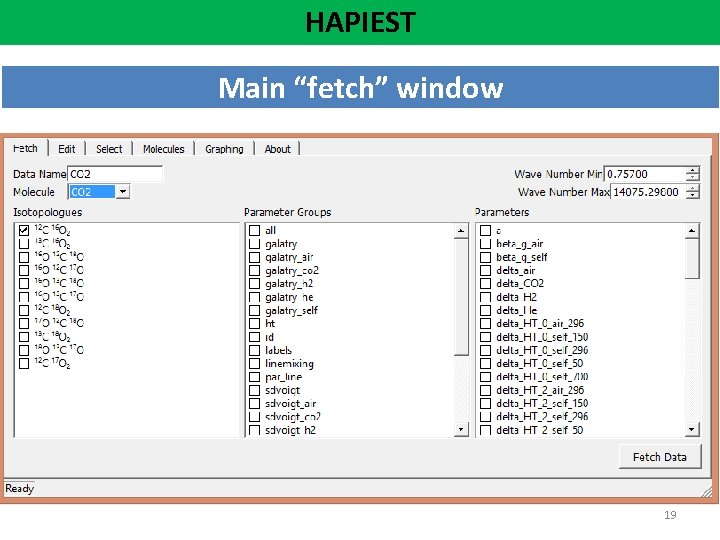Viewport: 720px width, 540px height.
Task: Check the 'a' parameter
Action: point(485,230)
